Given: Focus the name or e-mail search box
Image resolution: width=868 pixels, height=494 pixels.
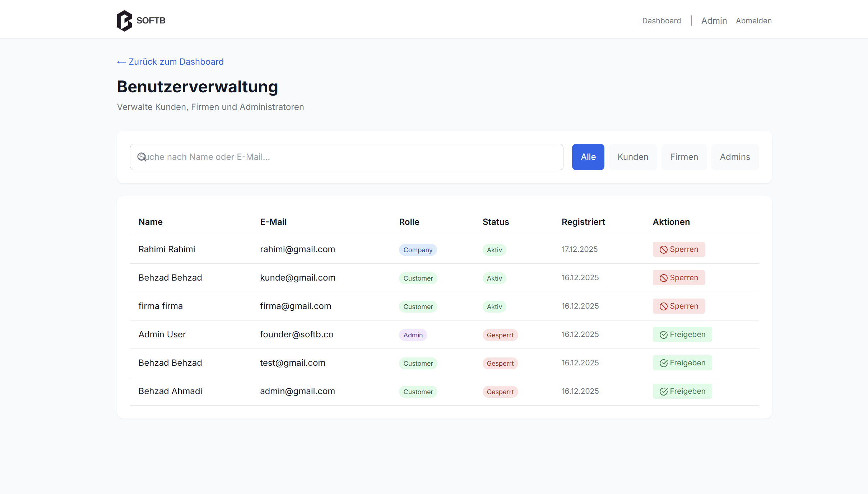Looking at the screenshot, I should click(352, 157).
